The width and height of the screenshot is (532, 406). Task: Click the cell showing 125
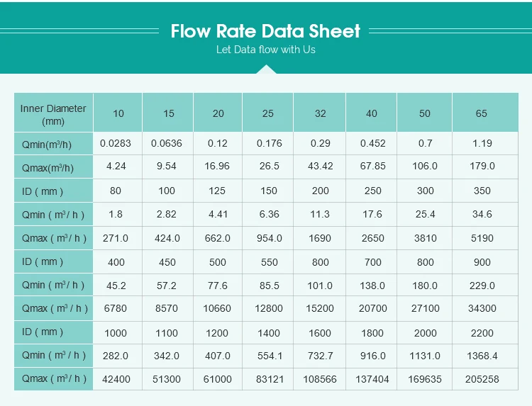218,191
